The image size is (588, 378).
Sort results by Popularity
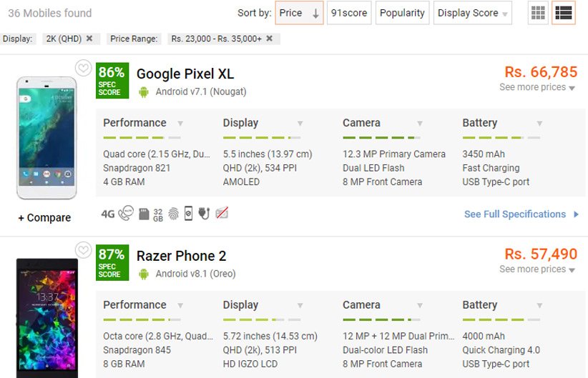pyautogui.click(x=403, y=13)
